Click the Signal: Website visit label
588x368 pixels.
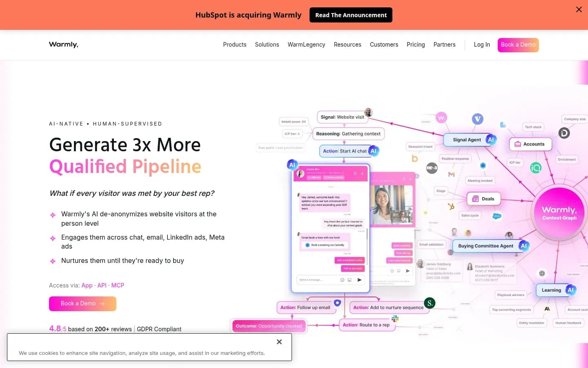click(343, 117)
